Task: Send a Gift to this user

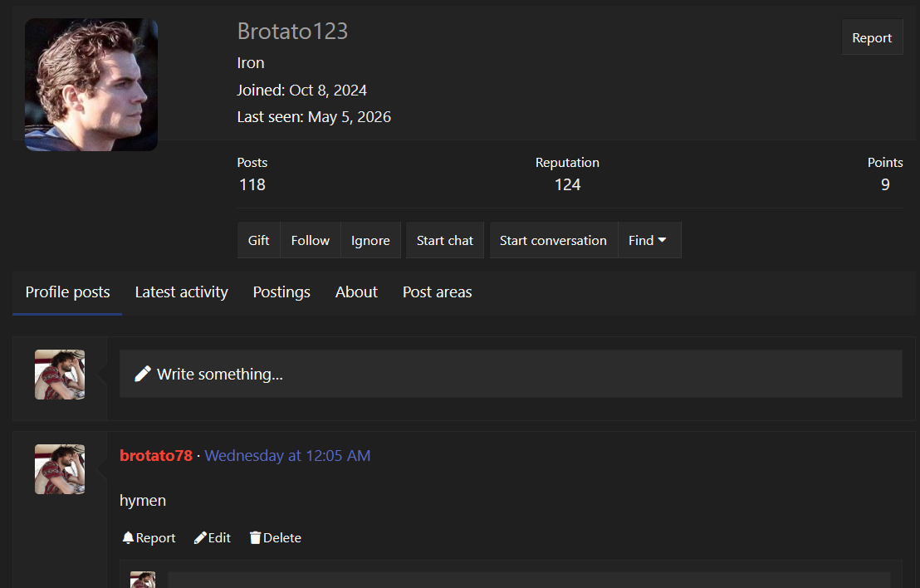Action: click(258, 241)
